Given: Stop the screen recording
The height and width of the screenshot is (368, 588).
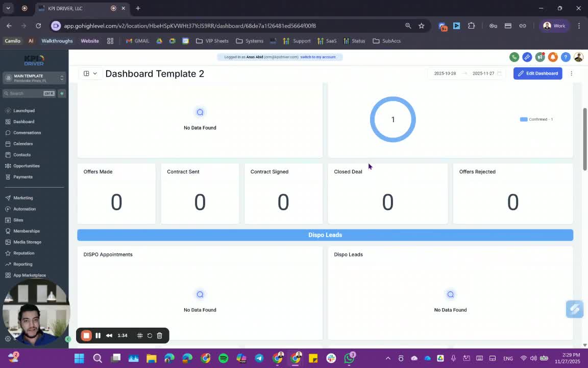Looking at the screenshot, I should pyautogui.click(x=86, y=336).
